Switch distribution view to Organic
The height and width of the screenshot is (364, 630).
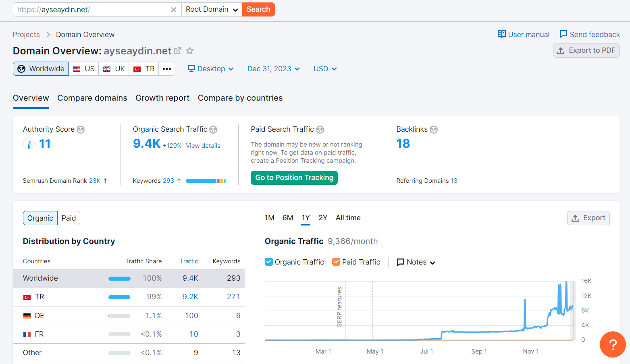tap(40, 218)
